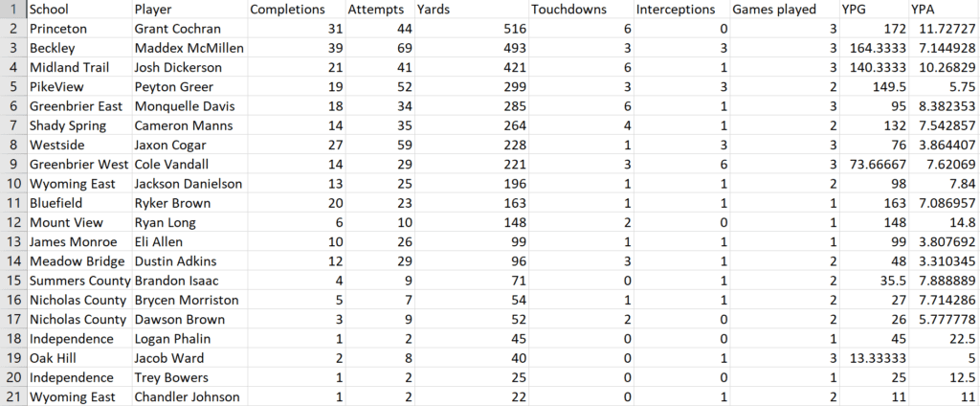Click the Interceptions header cell
The image size is (980, 406).
tap(676, 10)
